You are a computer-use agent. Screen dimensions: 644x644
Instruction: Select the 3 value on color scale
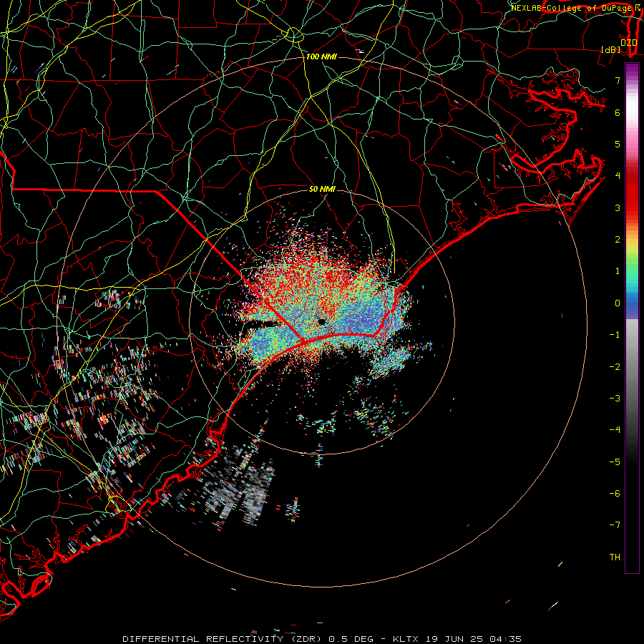(618, 208)
